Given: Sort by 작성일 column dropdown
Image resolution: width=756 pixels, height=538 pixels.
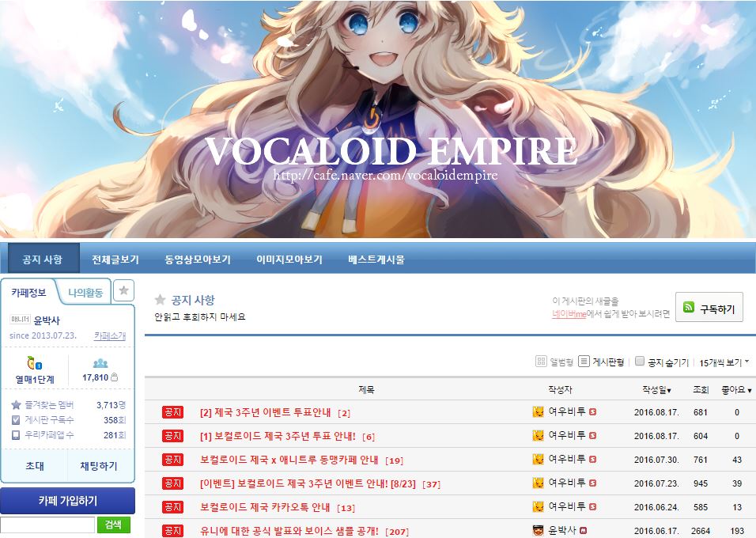Looking at the screenshot, I should (656, 390).
